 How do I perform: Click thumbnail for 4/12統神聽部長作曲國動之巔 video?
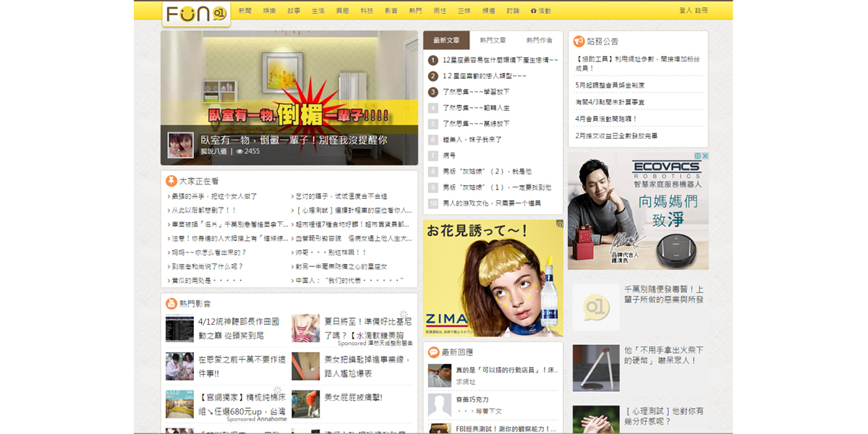179,328
